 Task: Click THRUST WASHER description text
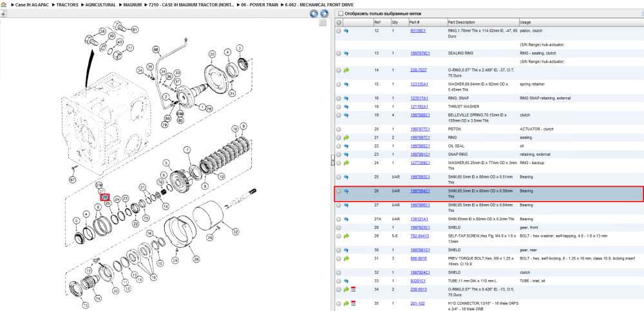coord(461,107)
